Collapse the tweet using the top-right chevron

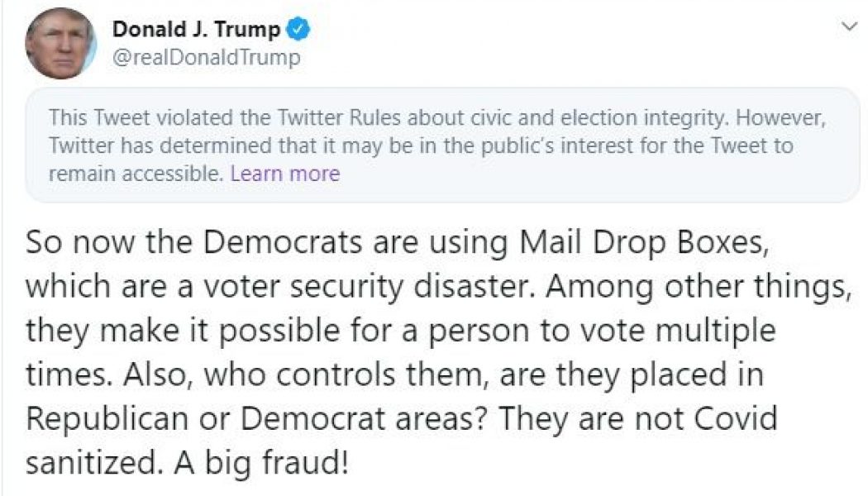pos(850,25)
